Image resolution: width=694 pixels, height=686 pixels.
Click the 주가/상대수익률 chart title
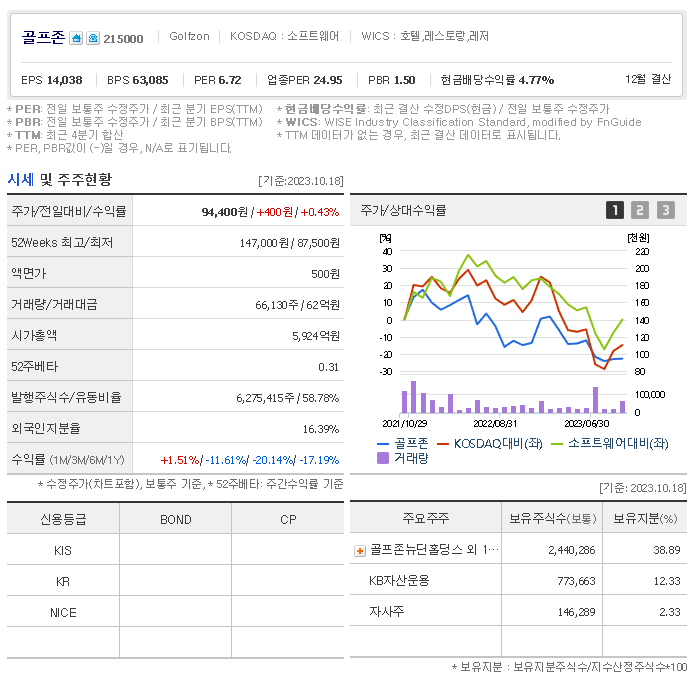pyautogui.click(x=403, y=210)
